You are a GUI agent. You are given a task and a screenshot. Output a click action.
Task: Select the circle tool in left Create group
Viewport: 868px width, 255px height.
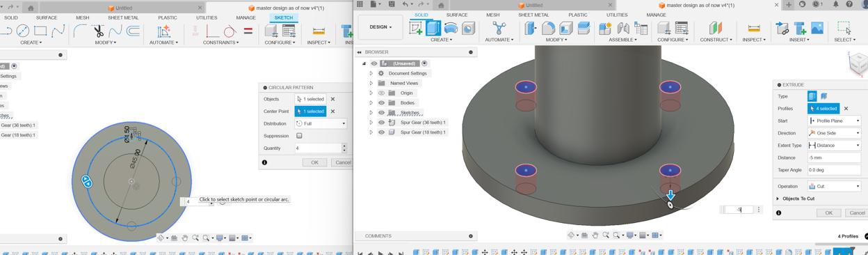[x=23, y=31]
